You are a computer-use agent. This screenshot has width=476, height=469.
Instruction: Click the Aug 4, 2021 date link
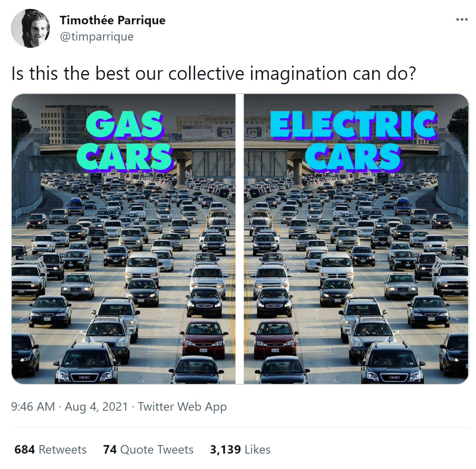coord(96,407)
